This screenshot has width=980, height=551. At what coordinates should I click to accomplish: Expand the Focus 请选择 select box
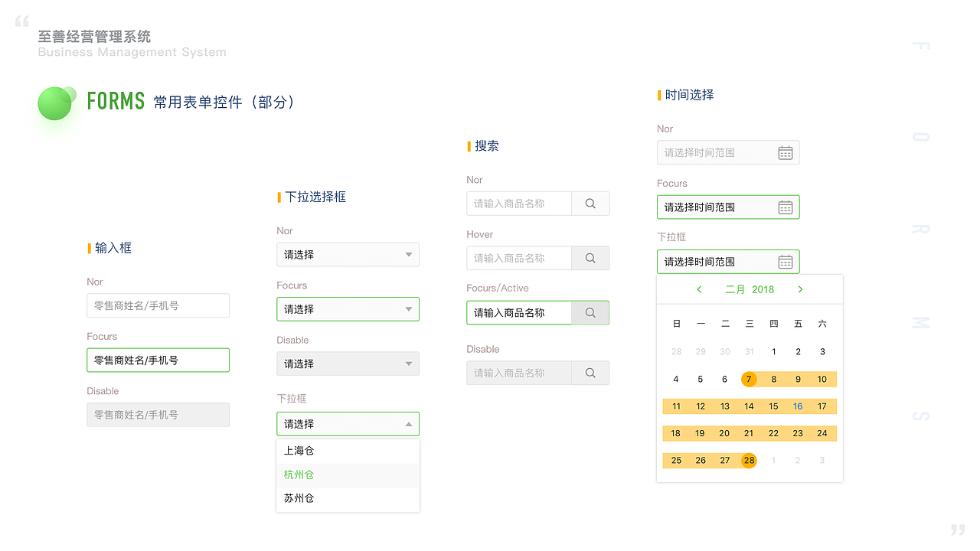[x=348, y=308]
